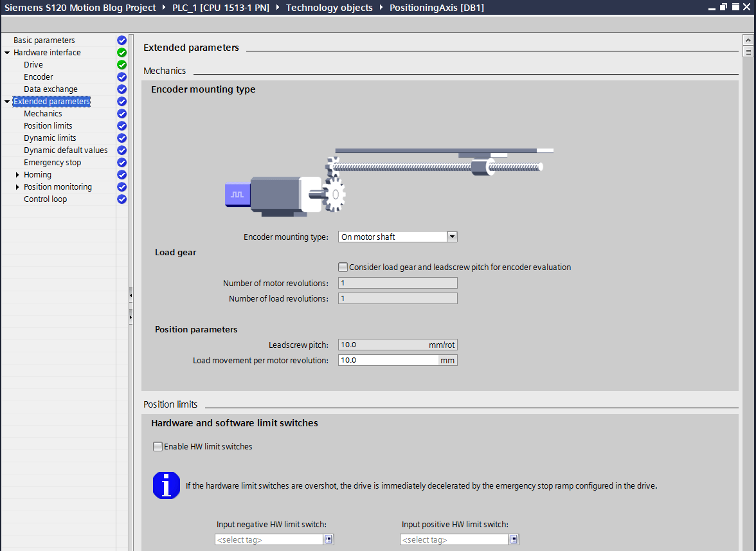Select Data exchange in navigation tree
The image size is (756, 551).
pyautogui.click(x=51, y=89)
